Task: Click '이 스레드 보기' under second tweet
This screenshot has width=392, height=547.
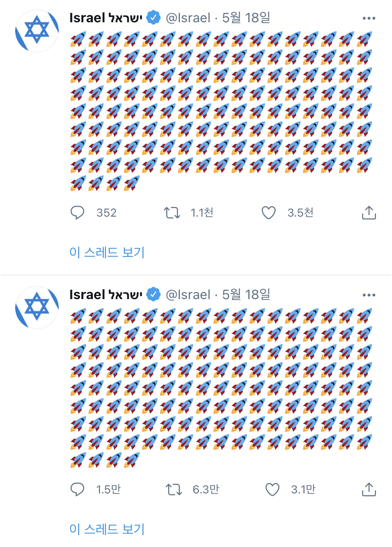Action: (107, 529)
